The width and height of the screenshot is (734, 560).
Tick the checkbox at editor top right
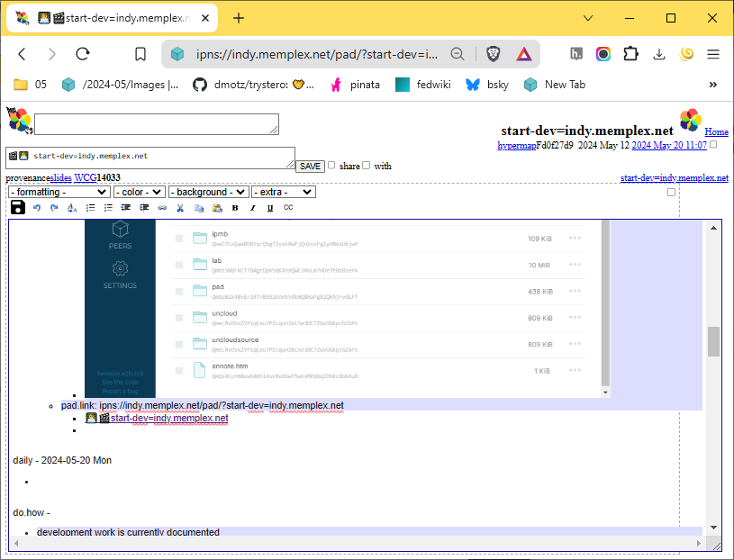click(671, 193)
